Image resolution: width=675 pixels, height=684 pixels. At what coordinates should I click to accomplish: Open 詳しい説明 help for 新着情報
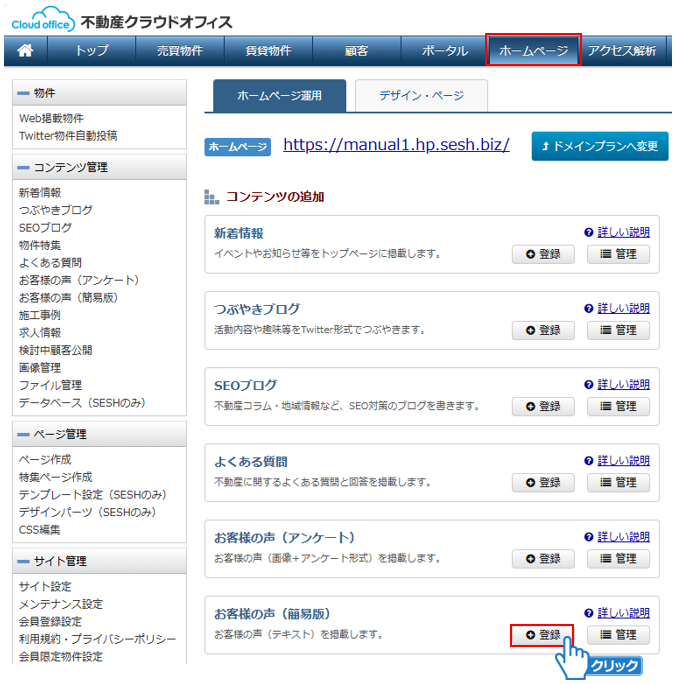617,232
